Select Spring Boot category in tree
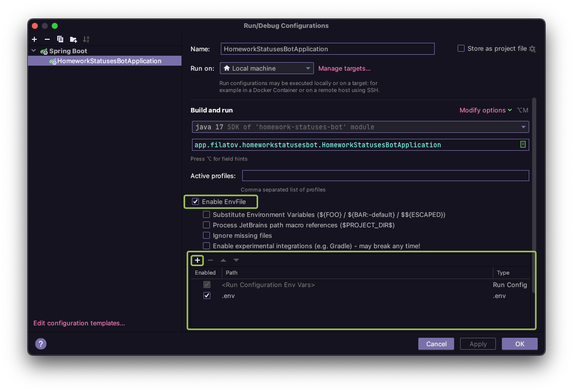 pyautogui.click(x=68, y=51)
